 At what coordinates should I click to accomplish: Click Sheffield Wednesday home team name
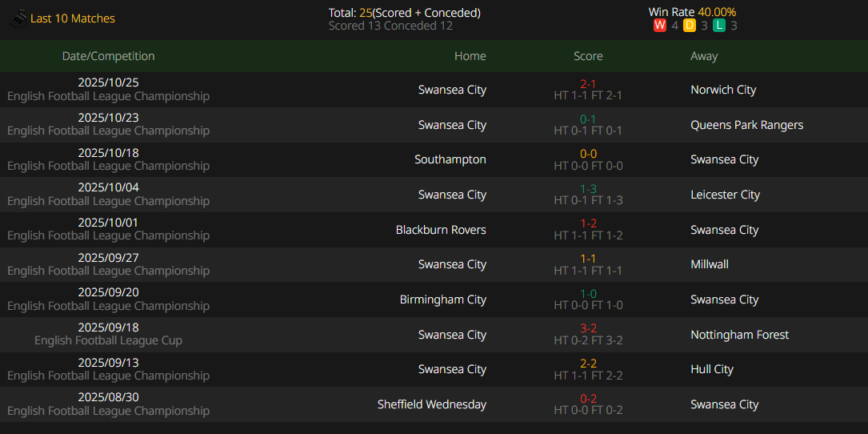tap(432, 404)
